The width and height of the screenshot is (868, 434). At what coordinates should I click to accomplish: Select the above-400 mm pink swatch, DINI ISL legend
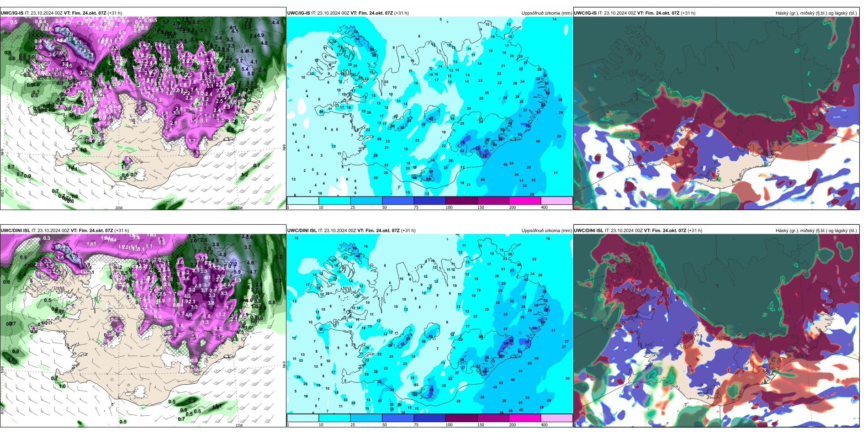pos(556,418)
